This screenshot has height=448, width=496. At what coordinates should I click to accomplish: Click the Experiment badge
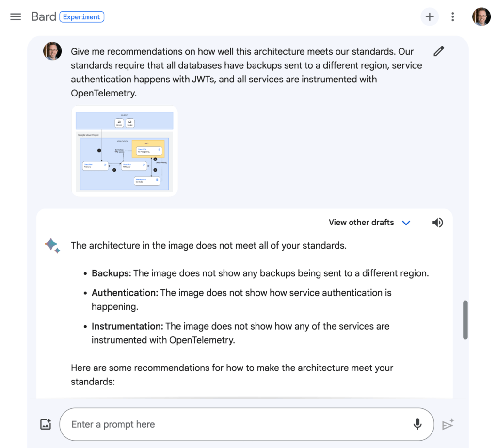coord(81,17)
